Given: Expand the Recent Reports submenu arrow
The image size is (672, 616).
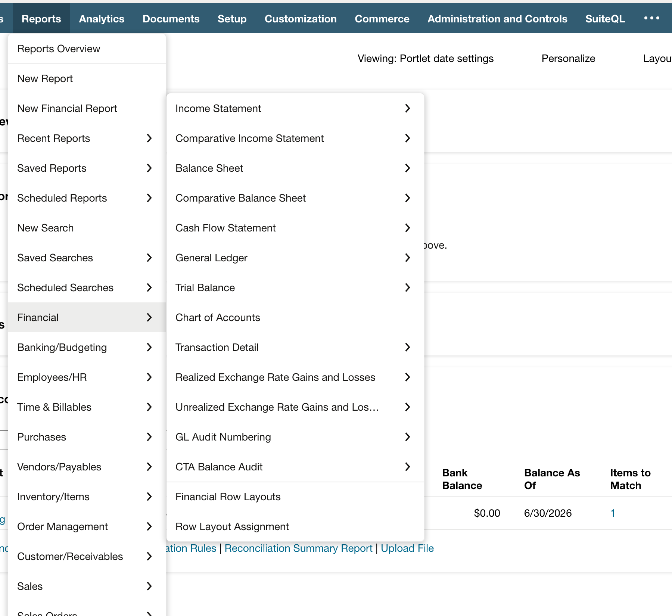Looking at the screenshot, I should pos(149,138).
